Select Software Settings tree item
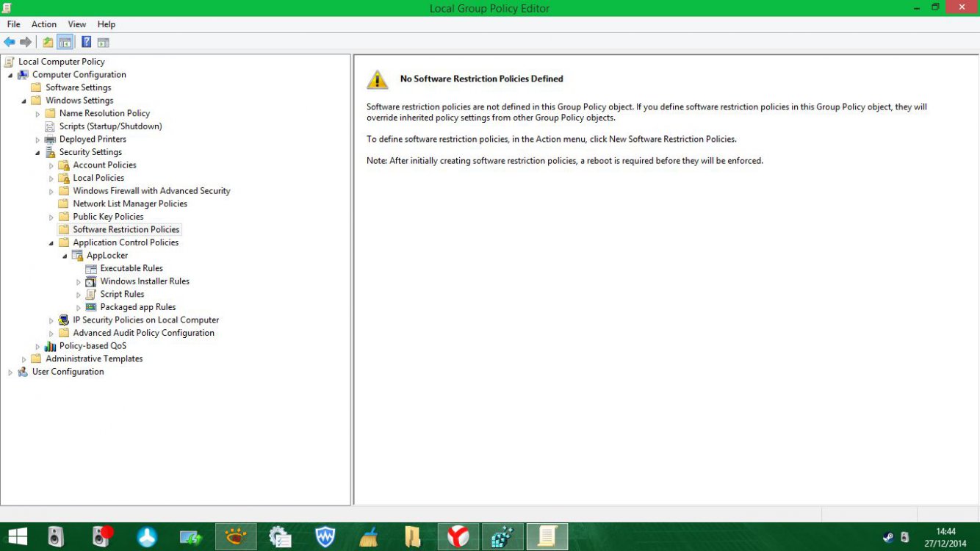This screenshot has width=980, height=551. pos(79,87)
